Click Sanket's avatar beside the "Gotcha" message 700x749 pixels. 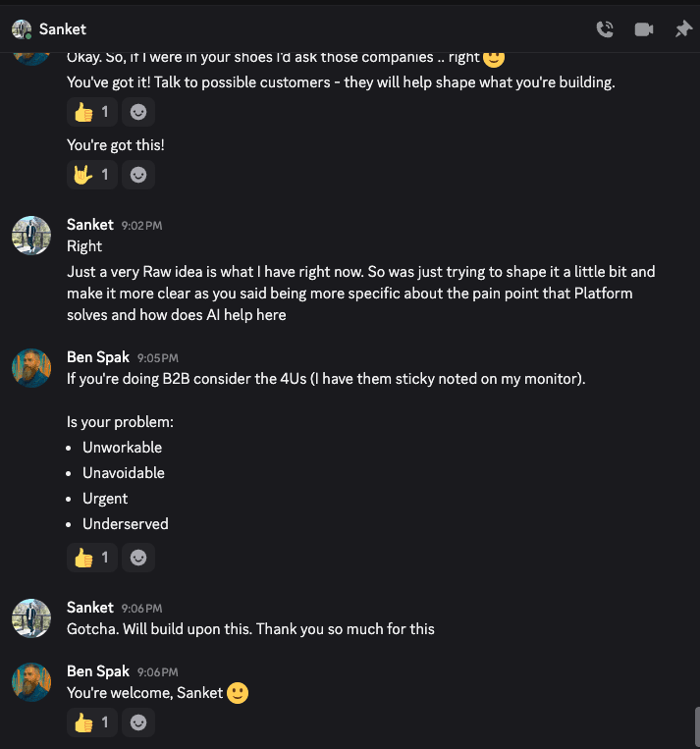coord(31,618)
